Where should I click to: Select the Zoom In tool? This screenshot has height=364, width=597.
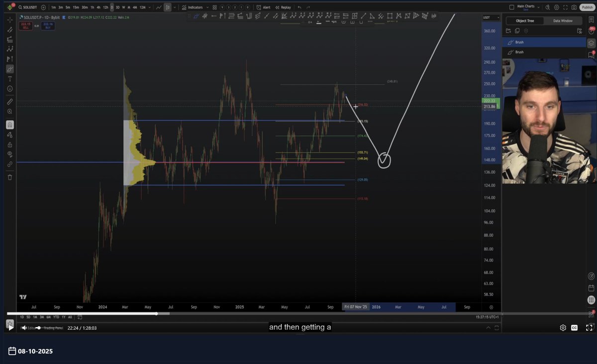coord(9,112)
